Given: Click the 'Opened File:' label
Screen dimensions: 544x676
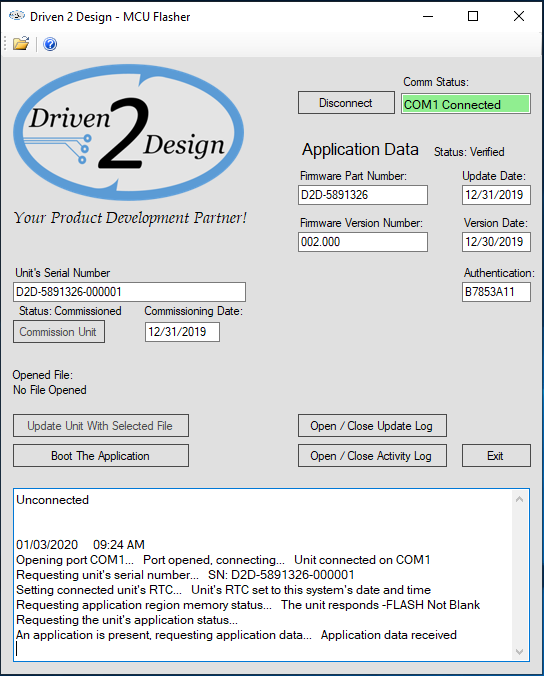Looking at the screenshot, I should [x=43, y=375].
